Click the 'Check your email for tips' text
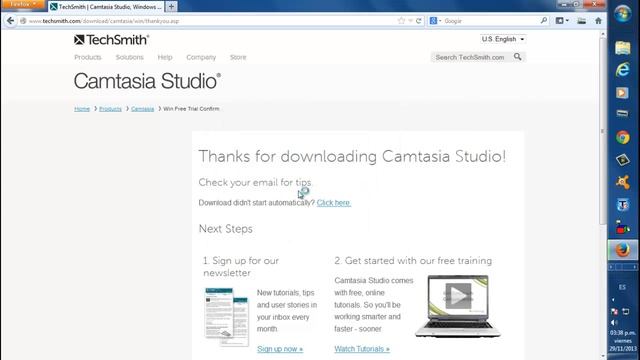Image resolution: width=640 pixels, height=360 pixels. coord(255,182)
